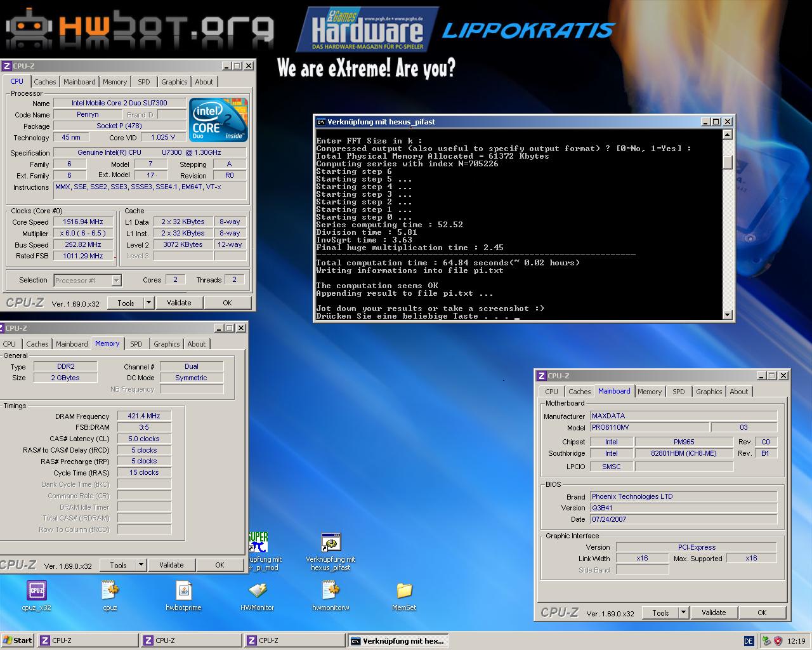Image resolution: width=812 pixels, height=650 pixels.
Task: Open the Windows Start button
Action: pos(17,640)
